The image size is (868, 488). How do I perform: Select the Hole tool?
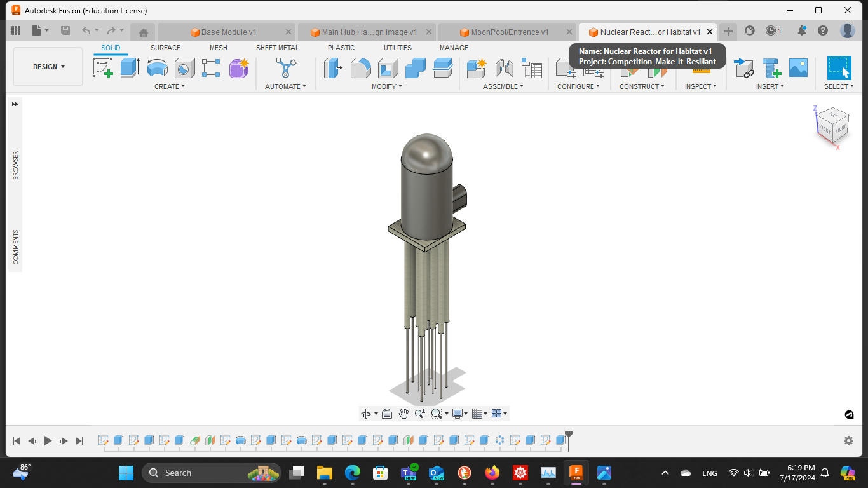pos(184,67)
